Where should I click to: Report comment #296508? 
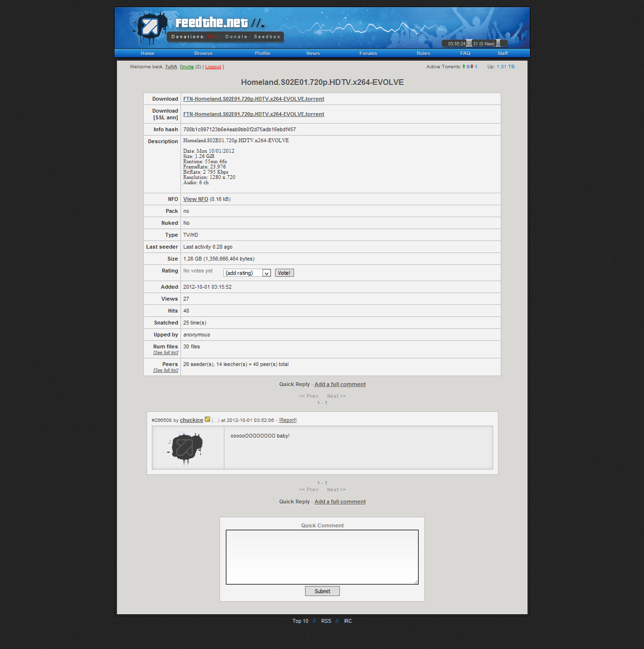[x=288, y=420]
